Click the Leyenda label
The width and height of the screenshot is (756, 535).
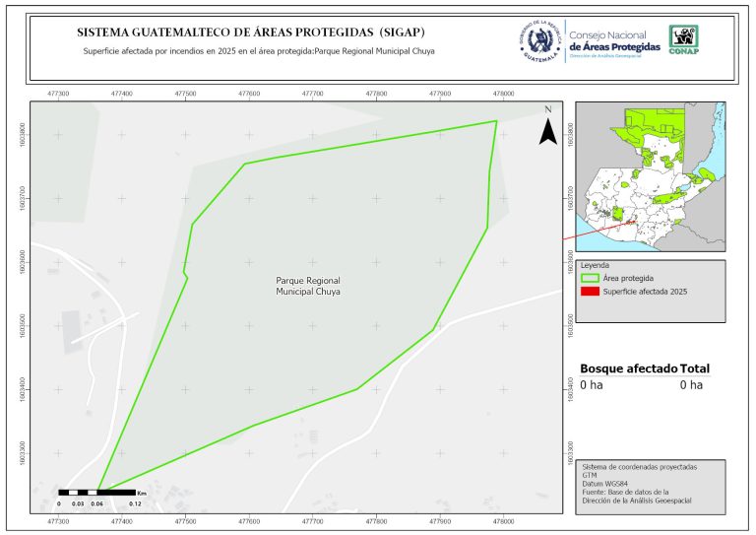click(596, 266)
